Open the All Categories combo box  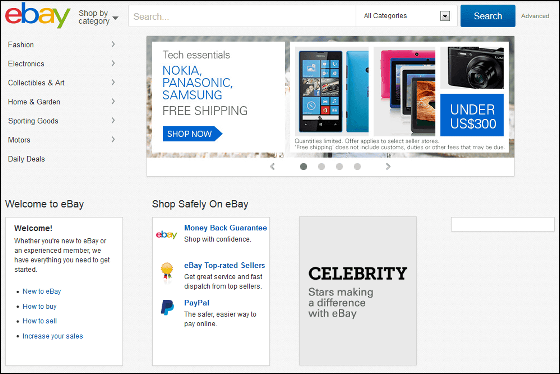tap(406, 16)
